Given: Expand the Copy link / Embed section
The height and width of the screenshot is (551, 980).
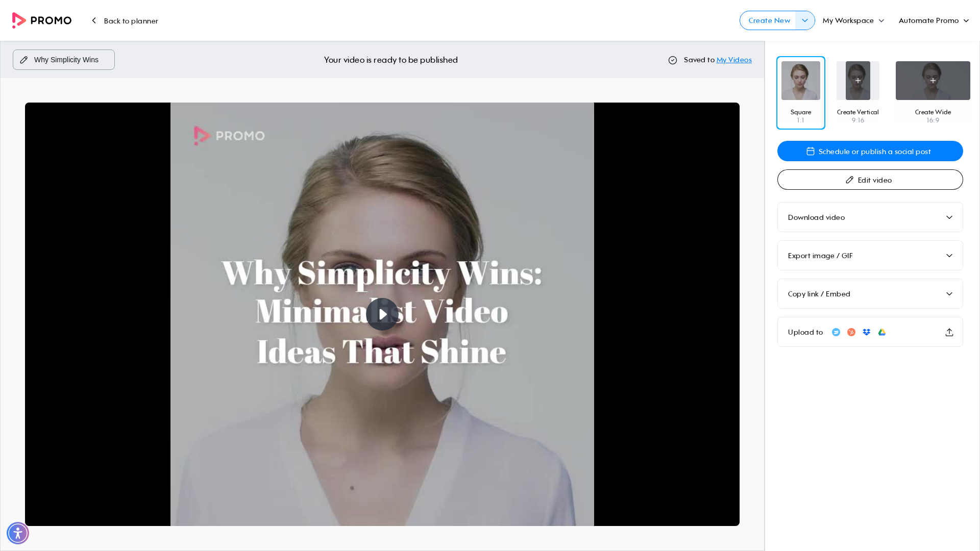Looking at the screenshot, I should [870, 294].
